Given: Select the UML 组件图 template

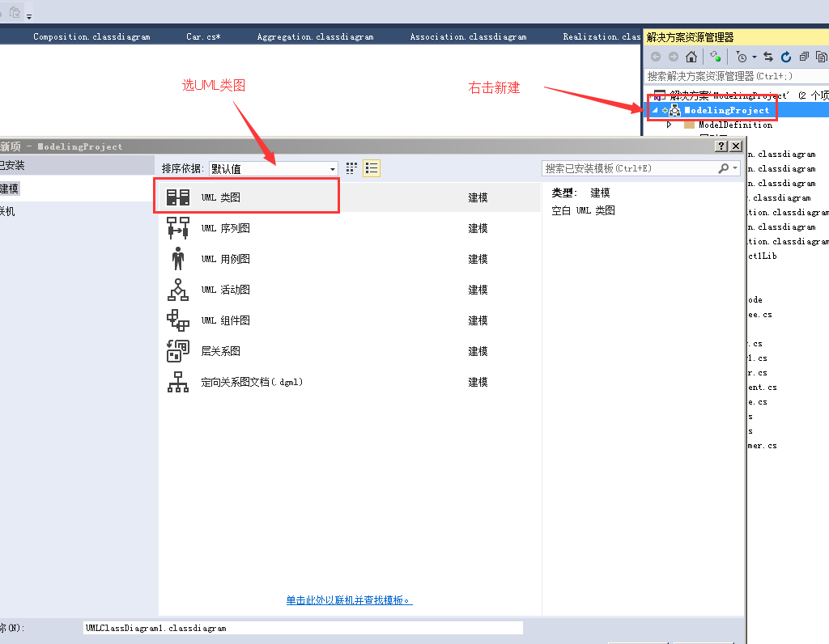Looking at the screenshot, I should 350,320.
